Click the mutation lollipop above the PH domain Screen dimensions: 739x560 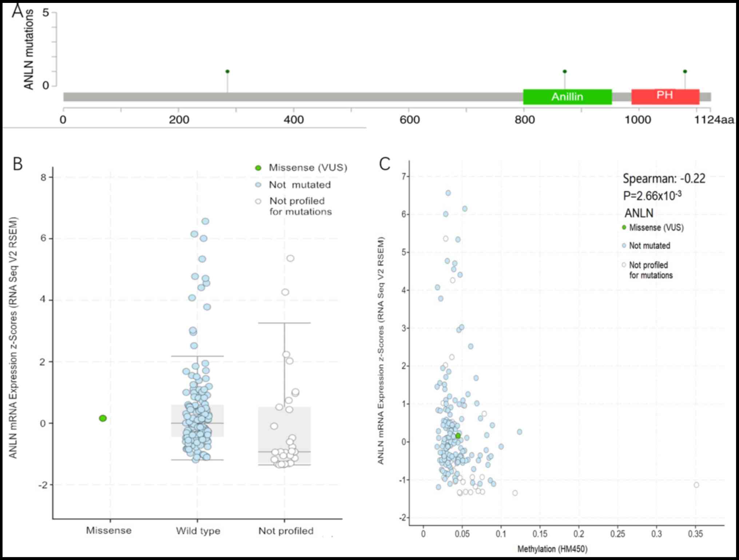click(x=685, y=71)
